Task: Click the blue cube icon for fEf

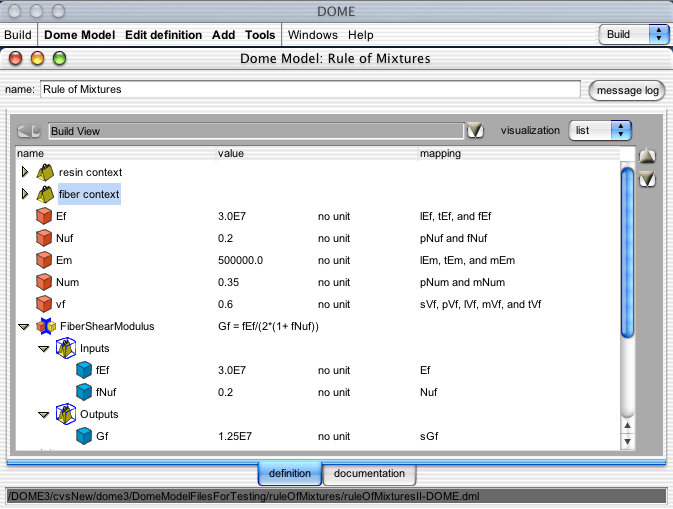Action: (x=84, y=370)
